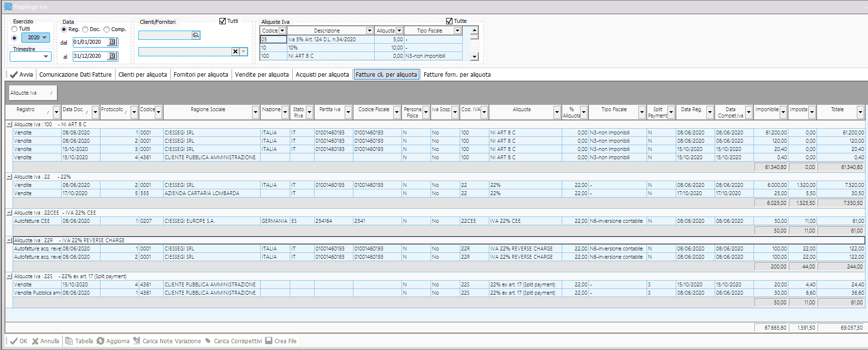
Task: Click the OK checkmark icon in bottom toolbar
Action: pyautogui.click(x=14, y=341)
